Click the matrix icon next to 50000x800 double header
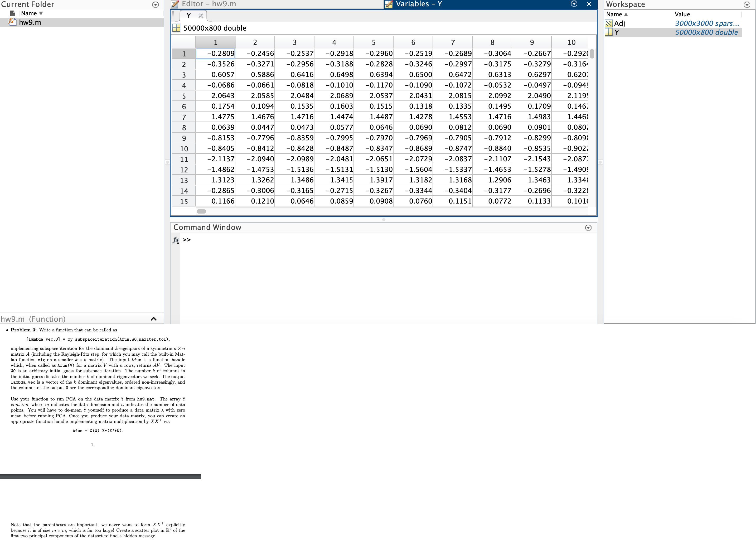 click(x=176, y=28)
